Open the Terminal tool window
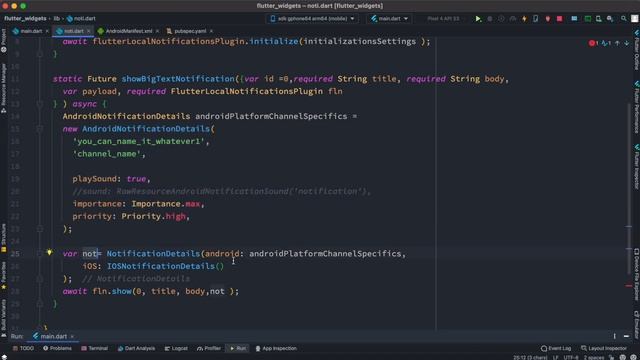 point(94,349)
